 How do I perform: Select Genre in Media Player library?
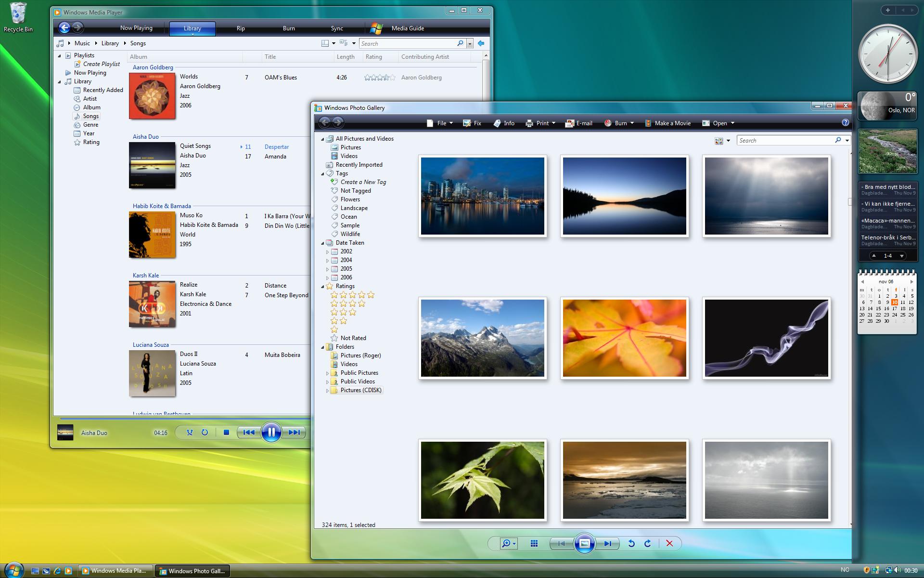(x=90, y=125)
